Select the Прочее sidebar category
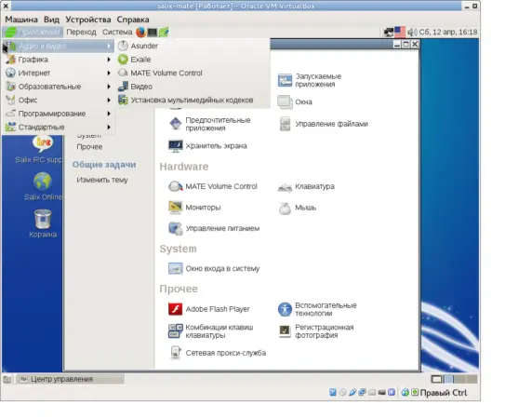The height and width of the screenshot is (418, 532). pyautogui.click(x=89, y=147)
